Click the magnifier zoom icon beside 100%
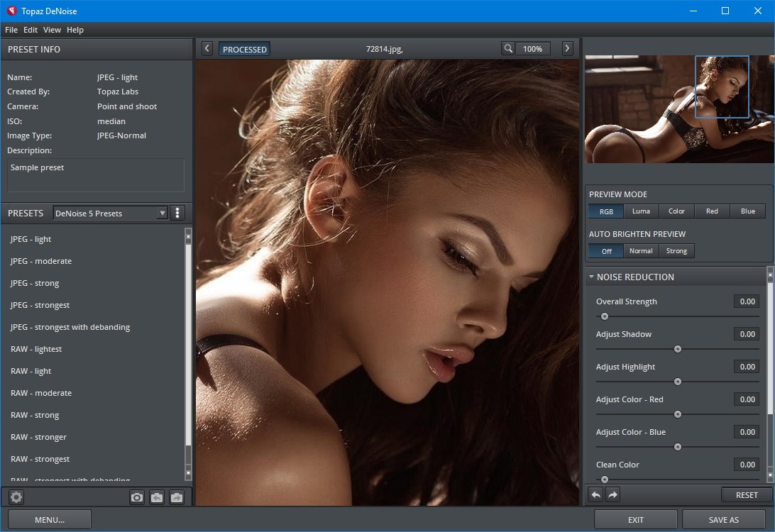 click(x=508, y=49)
